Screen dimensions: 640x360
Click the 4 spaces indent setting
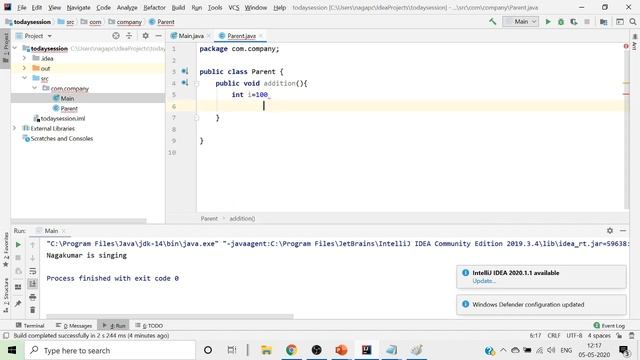click(599, 336)
